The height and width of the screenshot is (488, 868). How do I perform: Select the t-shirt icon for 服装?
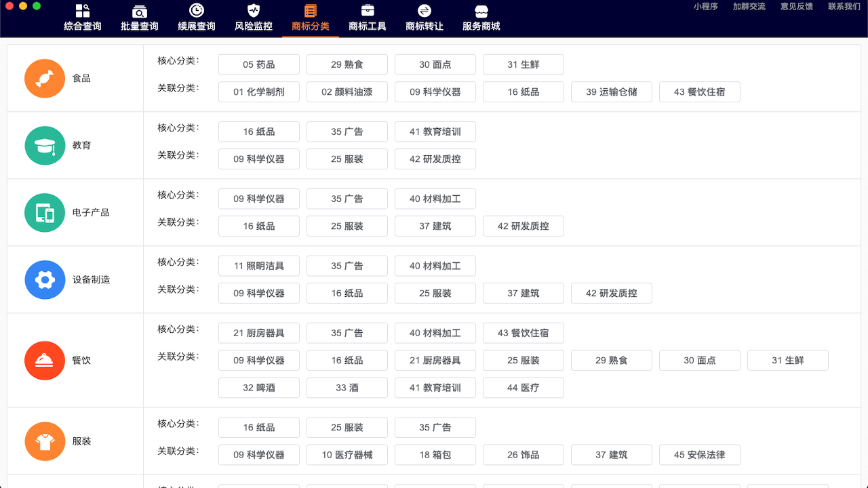(45, 441)
